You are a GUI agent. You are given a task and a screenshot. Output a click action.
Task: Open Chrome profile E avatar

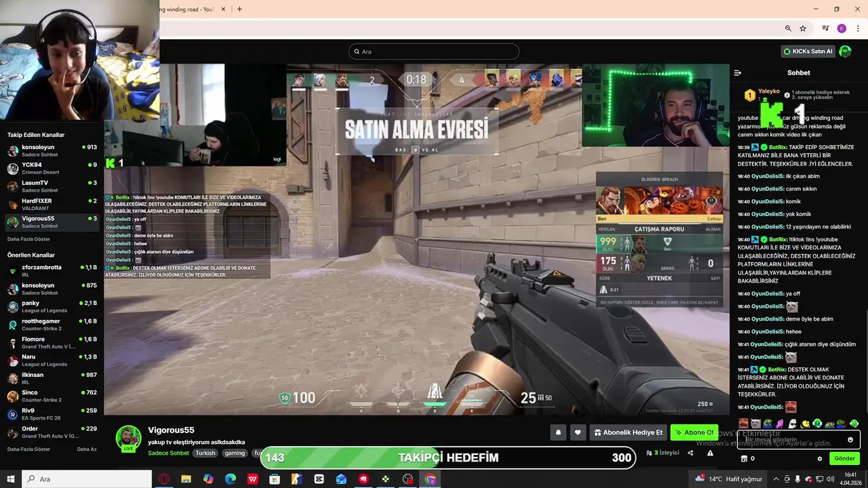[x=842, y=28]
